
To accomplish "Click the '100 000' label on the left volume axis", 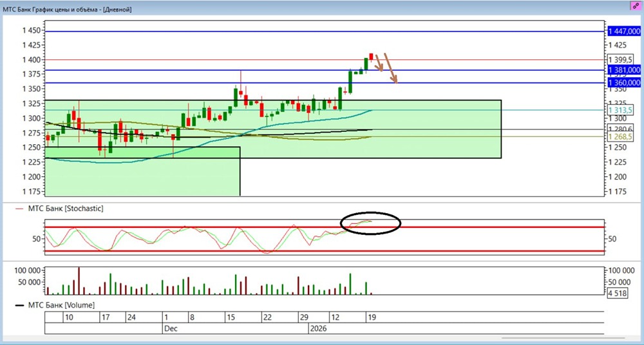I will 28,270.
